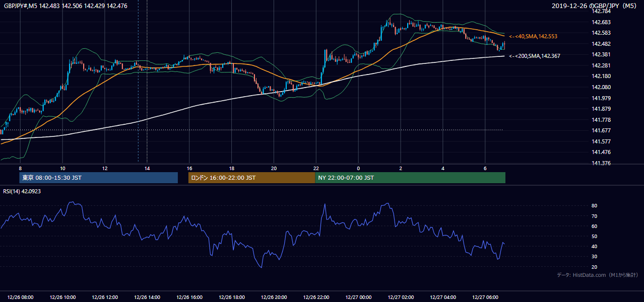
Task: Click hour label 2 under the price chart
Action: point(401,168)
